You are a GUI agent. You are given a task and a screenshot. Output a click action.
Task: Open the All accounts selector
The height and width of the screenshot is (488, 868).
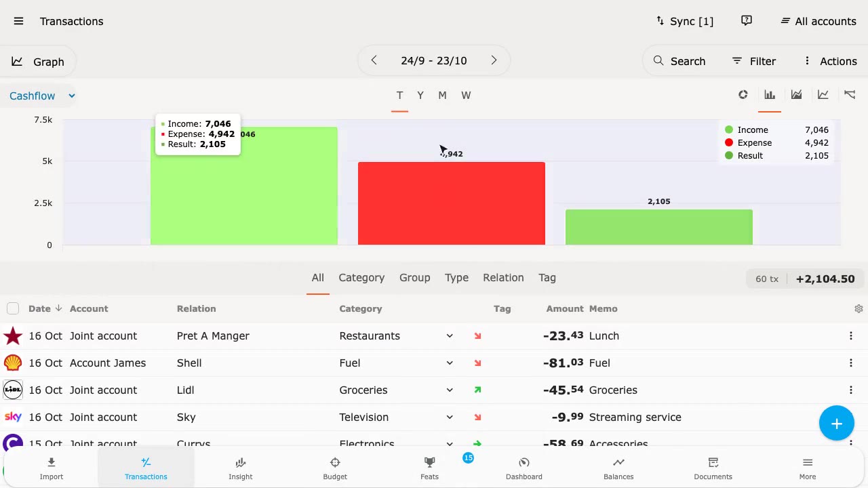818,21
